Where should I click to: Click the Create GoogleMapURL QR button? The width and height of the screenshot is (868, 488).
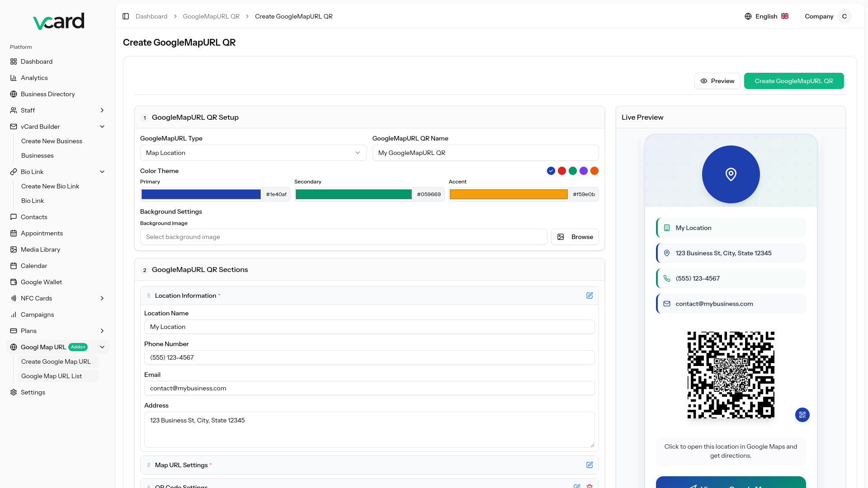pos(793,81)
